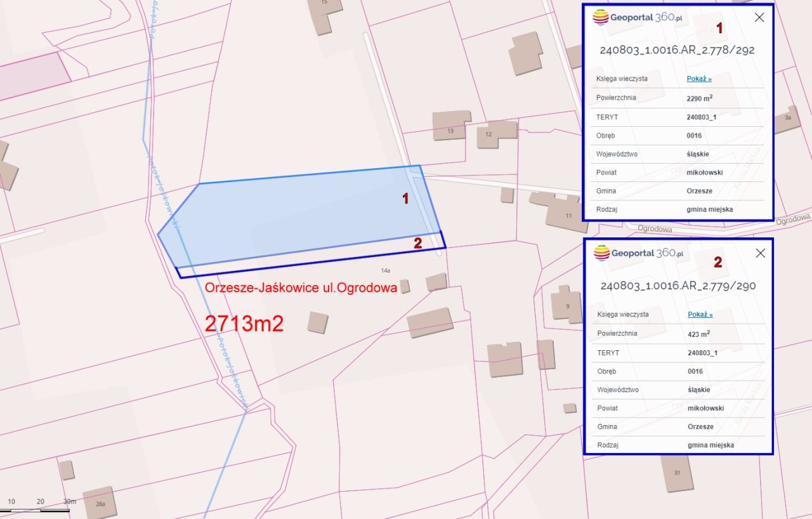Click Gmina value Orzesze in the 779/290 popup
This screenshot has height=519, width=812.
pyautogui.click(x=701, y=427)
